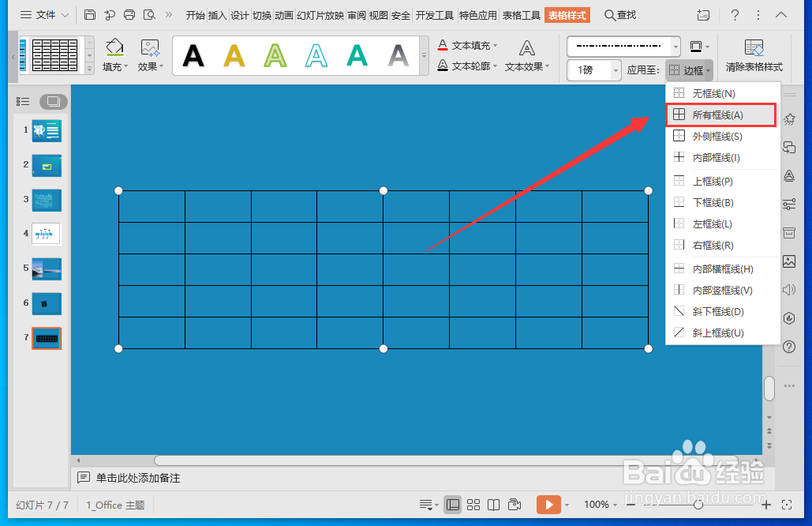Select slide 4 thumbnail

(46, 234)
